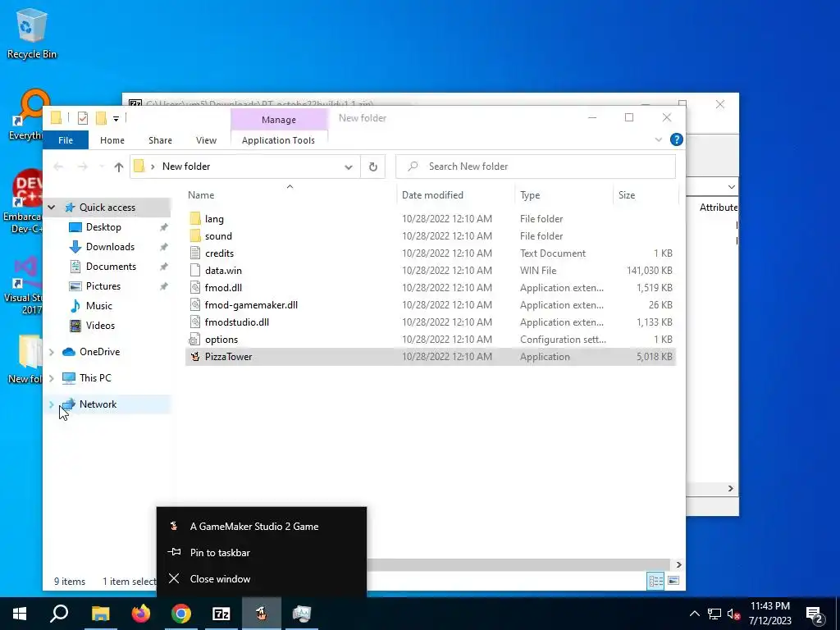Image resolution: width=840 pixels, height=630 pixels.
Task: Click the Search New folder box
Action: tap(536, 167)
